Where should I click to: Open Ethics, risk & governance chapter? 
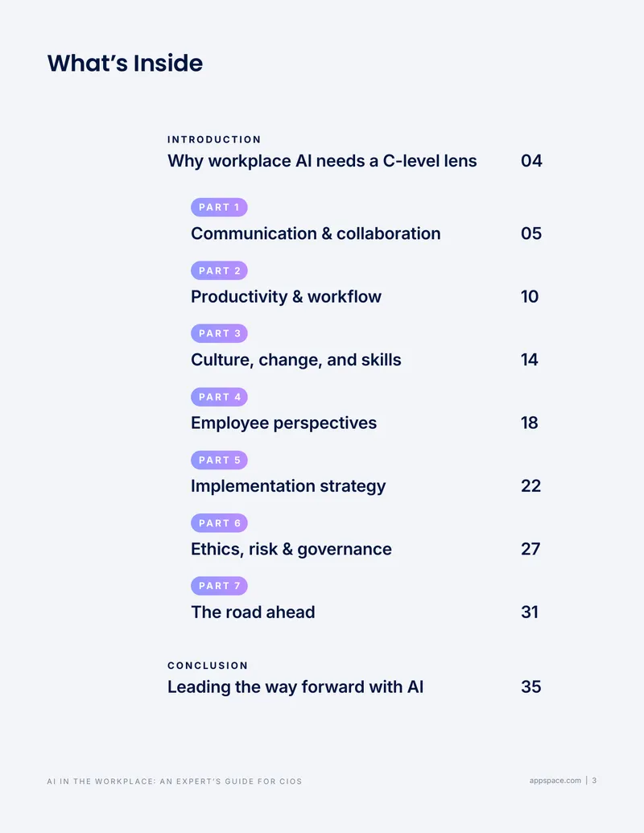pos(291,550)
